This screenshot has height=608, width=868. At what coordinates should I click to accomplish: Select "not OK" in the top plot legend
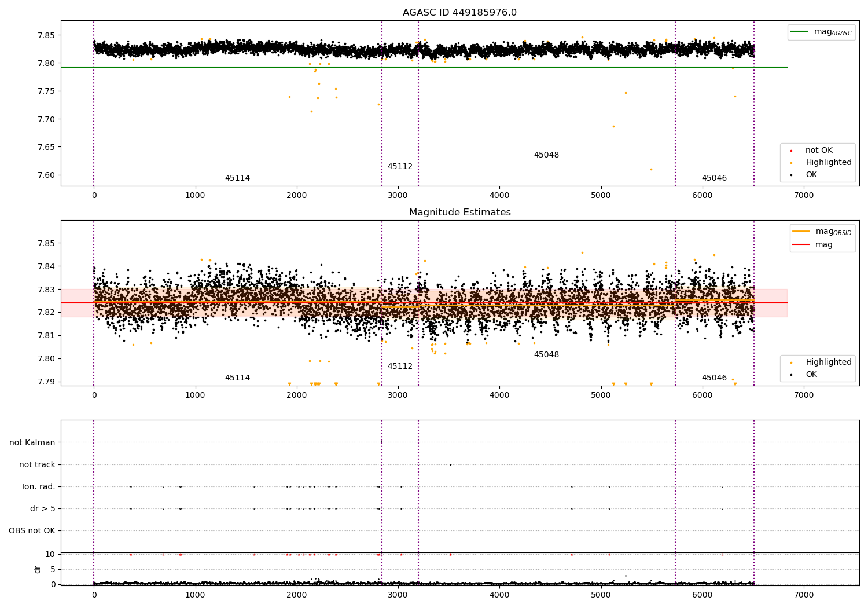(819, 150)
